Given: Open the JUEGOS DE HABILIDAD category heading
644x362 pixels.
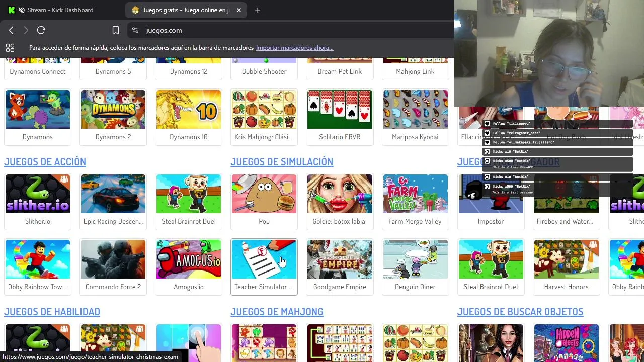Looking at the screenshot, I should [x=52, y=311].
